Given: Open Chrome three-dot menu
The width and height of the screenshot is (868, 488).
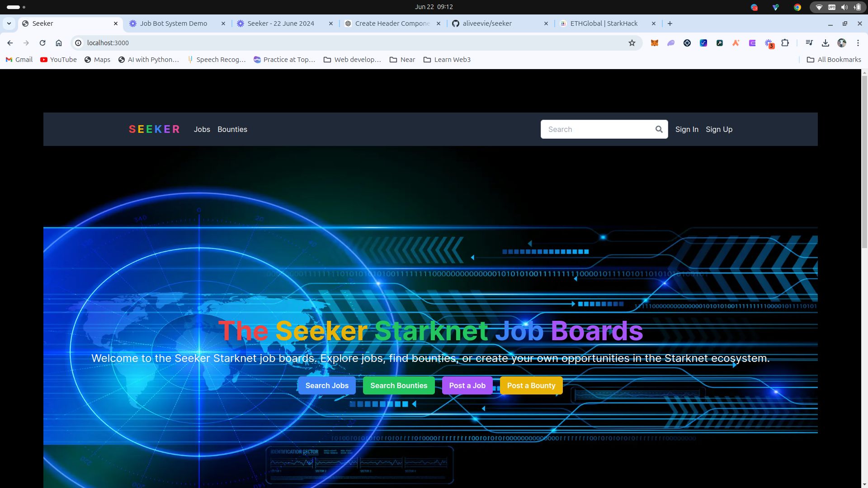Looking at the screenshot, I should [858, 43].
